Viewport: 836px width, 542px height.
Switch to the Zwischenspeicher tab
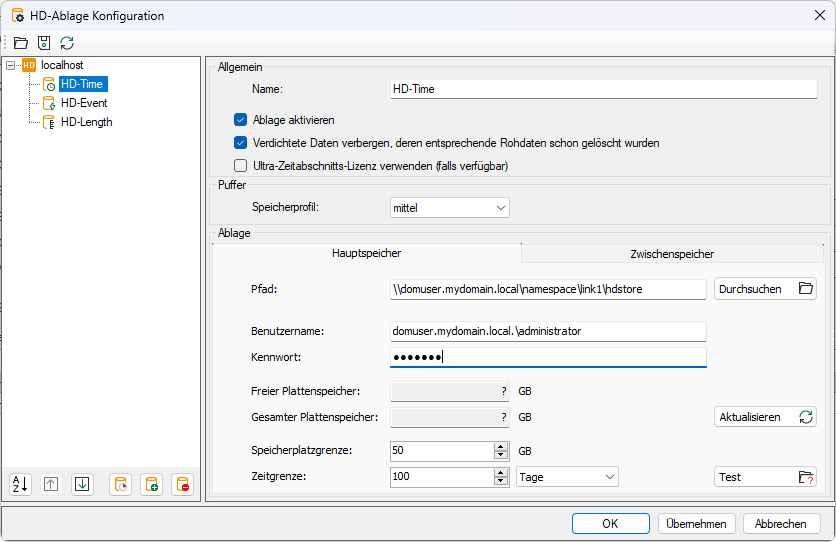[672, 254]
